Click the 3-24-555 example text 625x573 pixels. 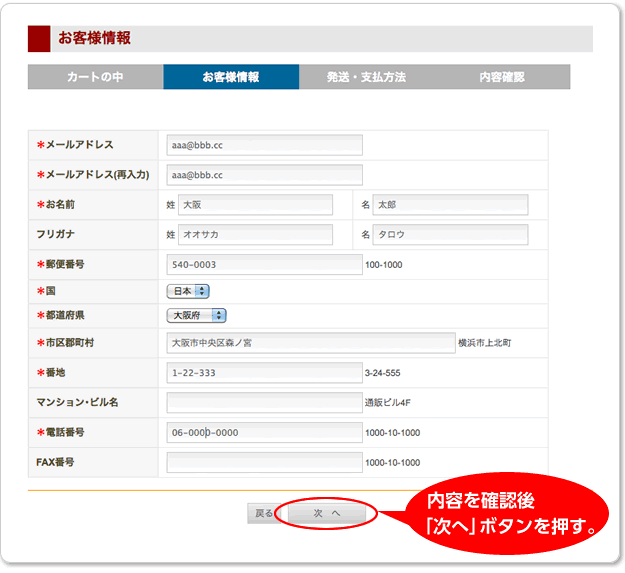pyautogui.click(x=383, y=373)
